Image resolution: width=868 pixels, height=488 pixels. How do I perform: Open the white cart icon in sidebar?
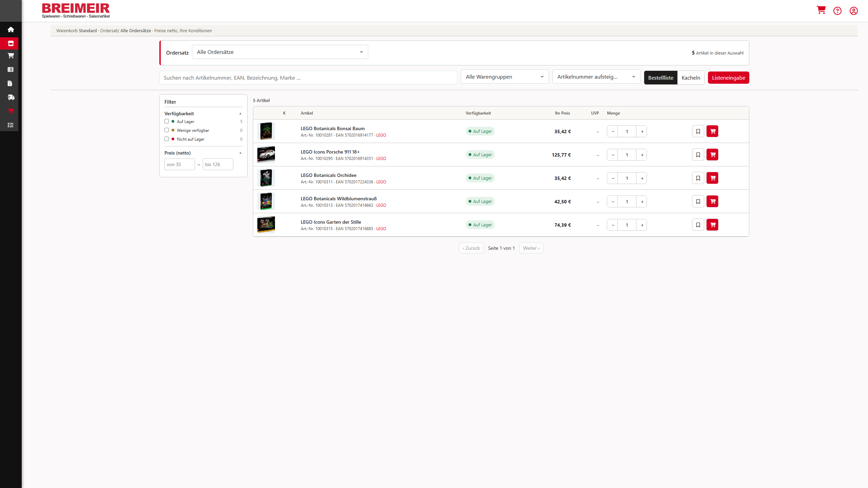11,56
